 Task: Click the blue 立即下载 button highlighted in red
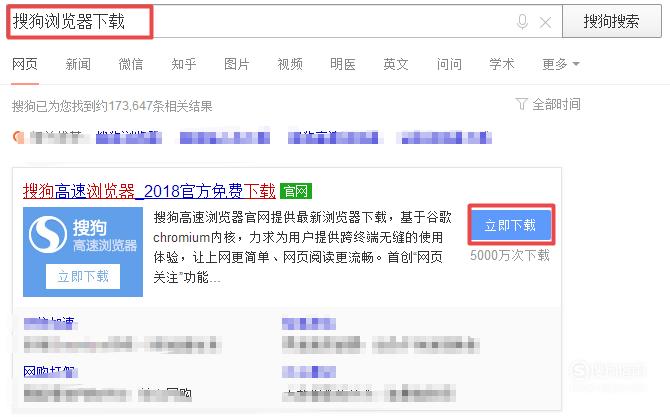(510, 225)
